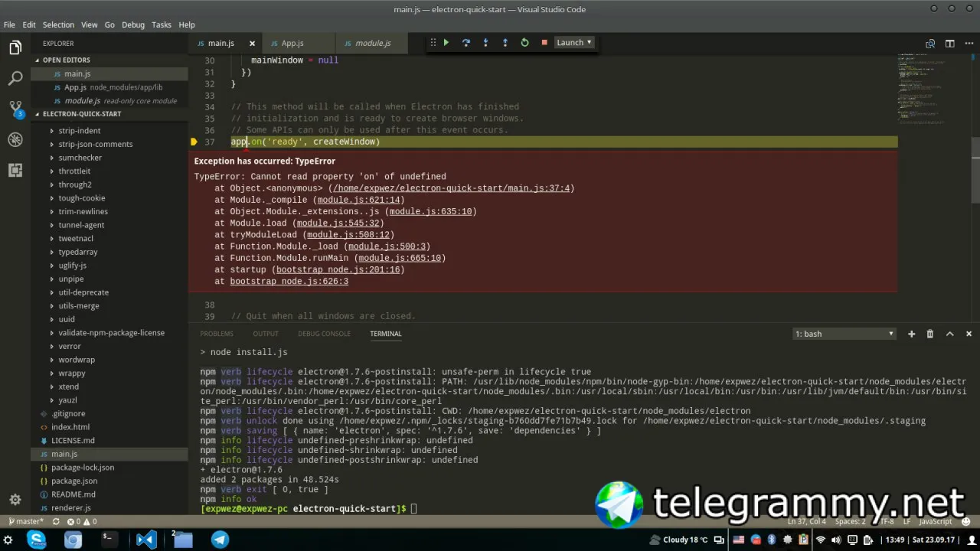The height and width of the screenshot is (551, 980).
Task: Close the main.js editor tab
Action: point(252,44)
